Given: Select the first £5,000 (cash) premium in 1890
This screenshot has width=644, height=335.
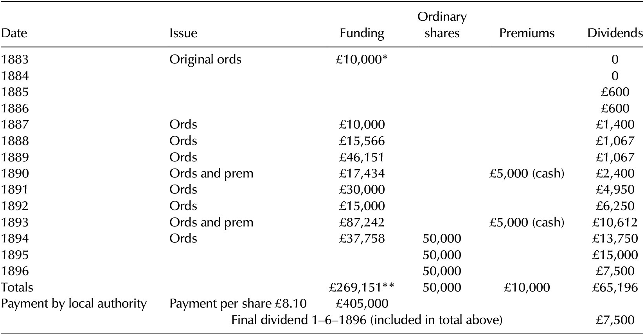Looking at the screenshot, I should point(527,174).
